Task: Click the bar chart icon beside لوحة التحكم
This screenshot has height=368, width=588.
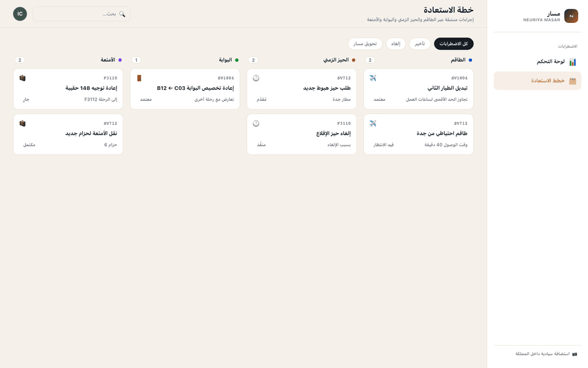Action: [572, 62]
